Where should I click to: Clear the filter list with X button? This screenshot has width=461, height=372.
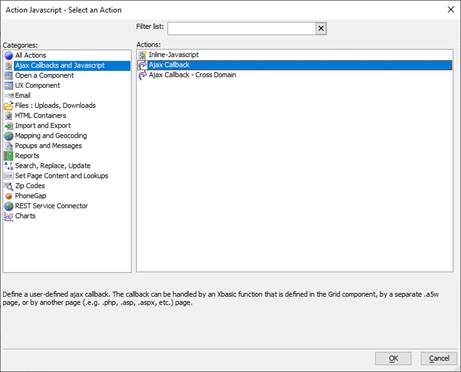pyautogui.click(x=321, y=28)
